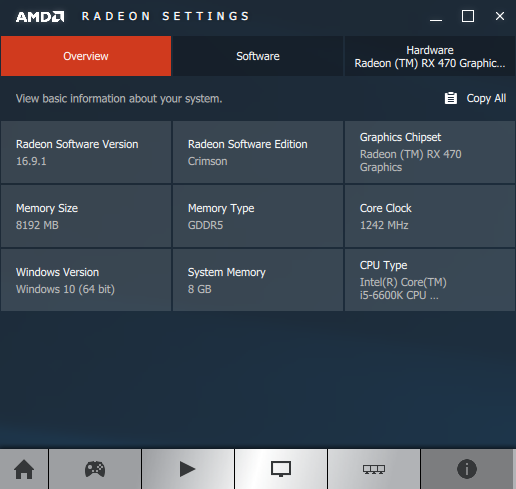Click the clipboard icon beside Copy All
Image resolution: width=516 pixels, height=489 pixels.
(x=451, y=98)
